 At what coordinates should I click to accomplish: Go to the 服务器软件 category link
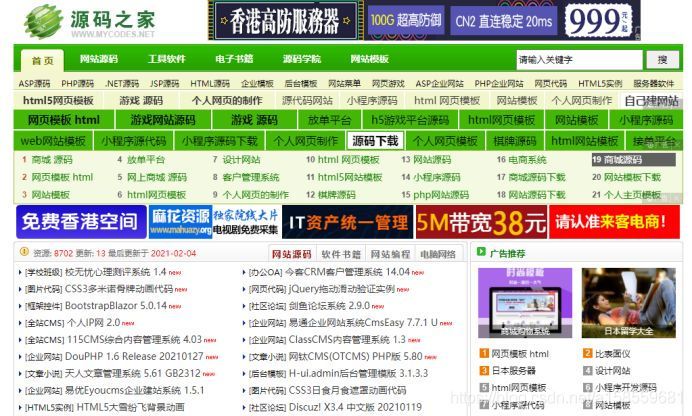pyautogui.click(x=654, y=83)
